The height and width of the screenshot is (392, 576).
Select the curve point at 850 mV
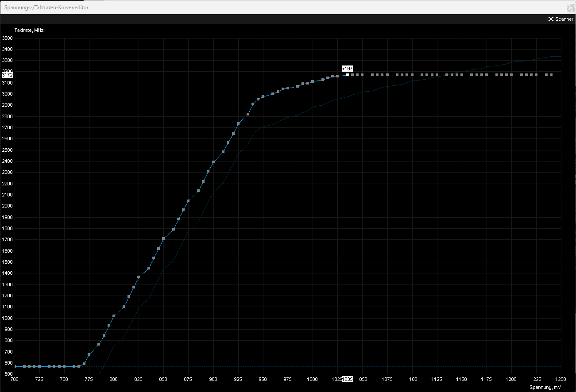(x=163, y=238)
